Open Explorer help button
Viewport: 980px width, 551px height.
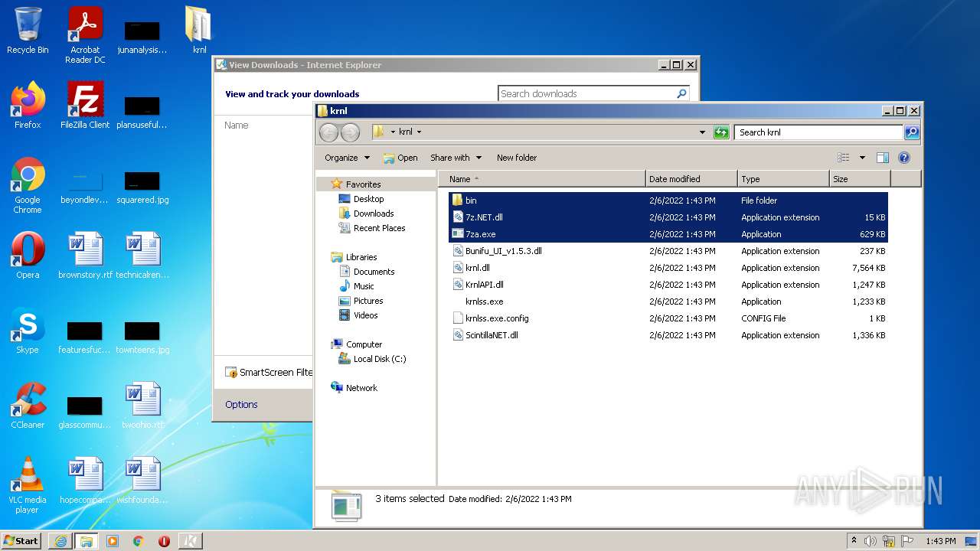[903, 158]
